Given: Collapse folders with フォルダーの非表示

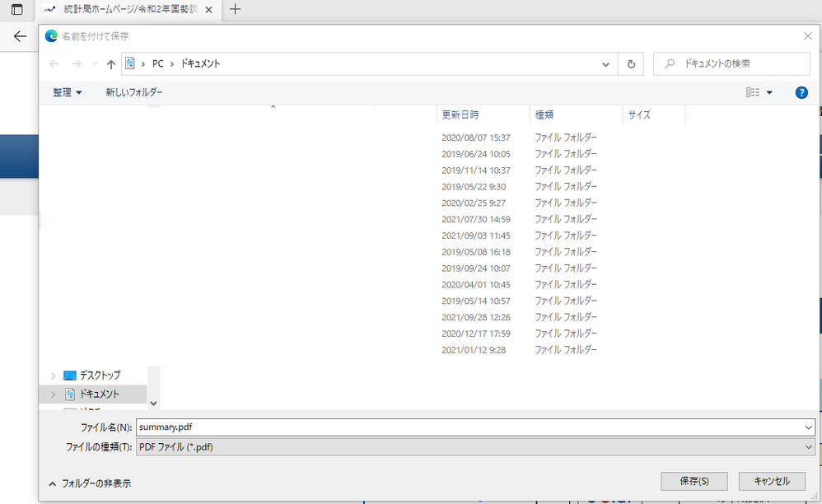Looking at the screenshot, I should 90,483.
